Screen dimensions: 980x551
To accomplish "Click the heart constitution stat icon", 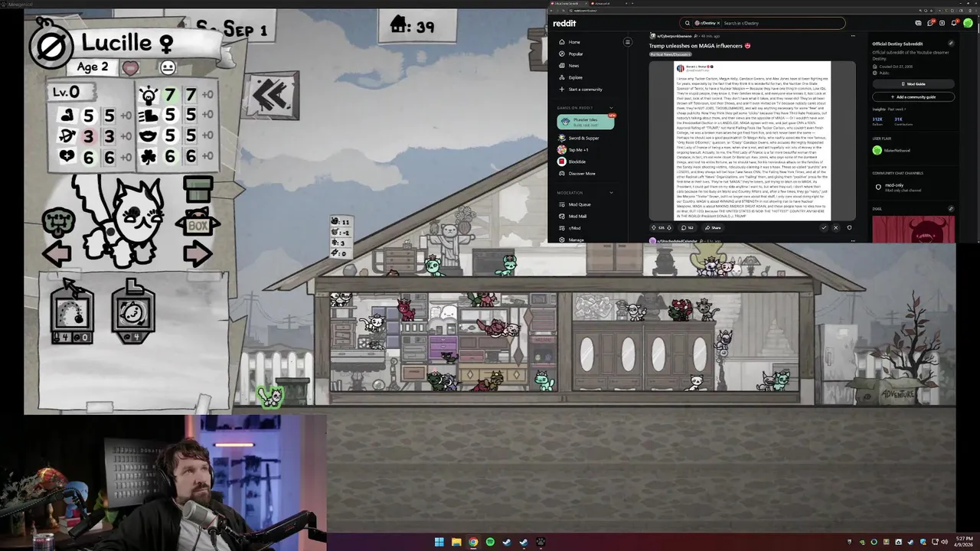I will point(67,156).
